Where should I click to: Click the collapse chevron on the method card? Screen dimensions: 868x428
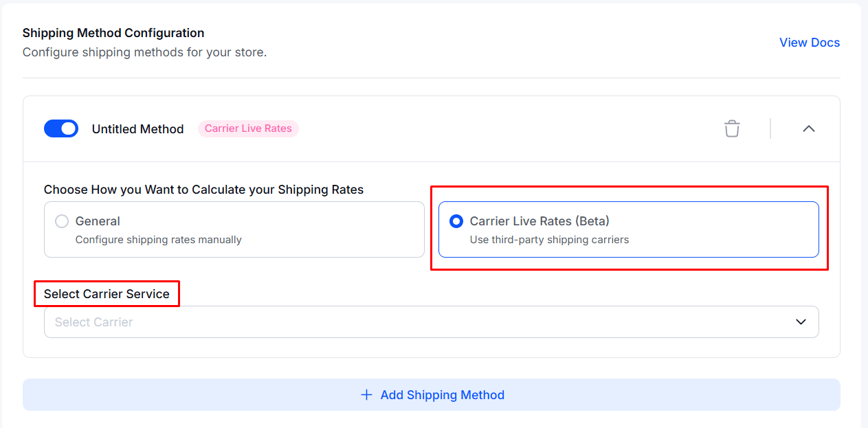pos(809,128)
